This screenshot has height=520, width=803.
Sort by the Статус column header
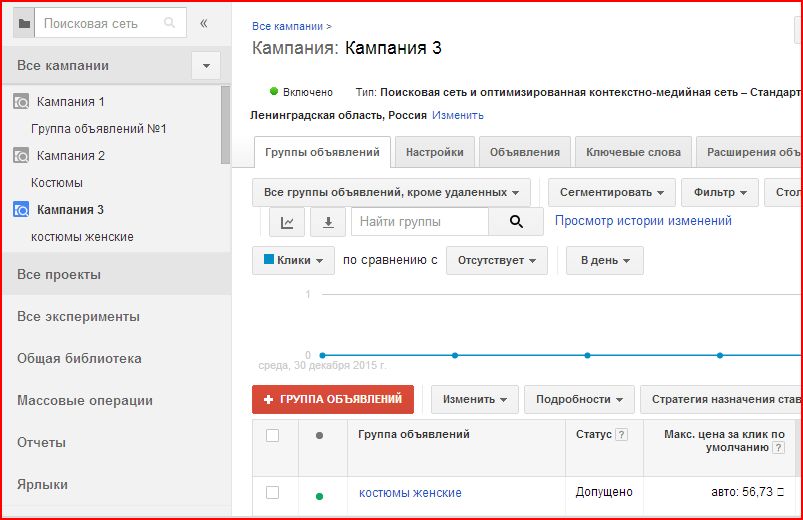click(x=594, y=434)
